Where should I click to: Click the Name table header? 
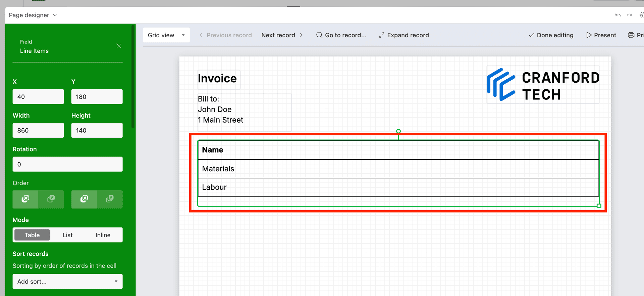coord(398,150)
